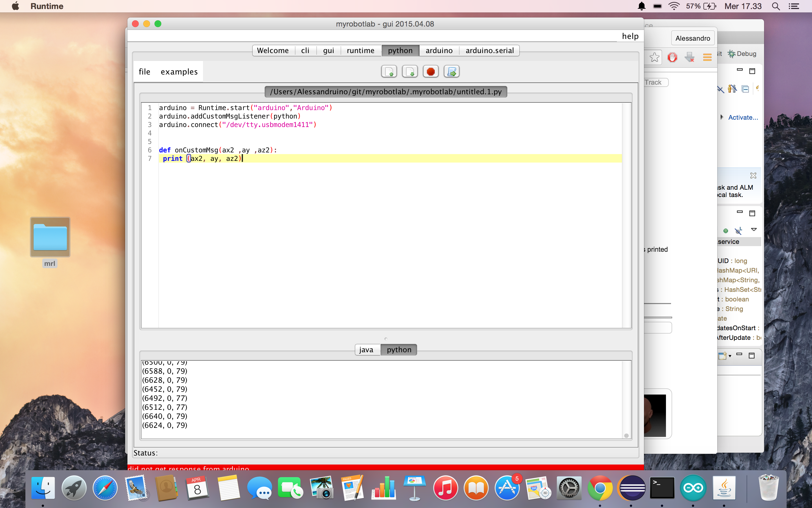The width and height of the screenshot is (812, 508).
Task: Toggle the hide-local icon in Eclipse outline toolbar
Action: pyautogui.click(x=738, y=231)
